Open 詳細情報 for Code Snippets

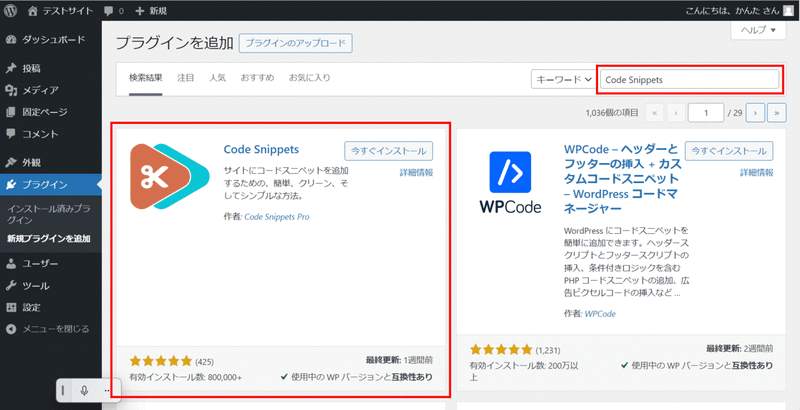tap(416, 173)
